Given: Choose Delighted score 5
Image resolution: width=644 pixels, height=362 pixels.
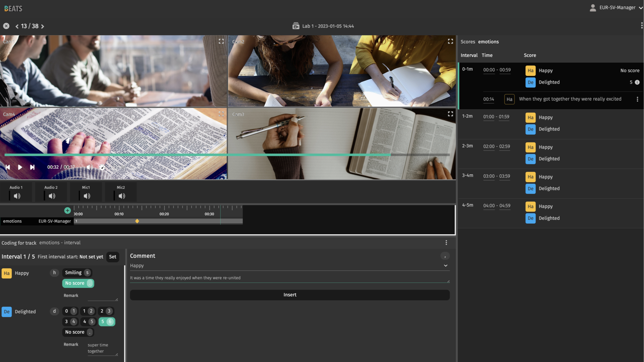Looking at the screenshot, I should 107,321.
